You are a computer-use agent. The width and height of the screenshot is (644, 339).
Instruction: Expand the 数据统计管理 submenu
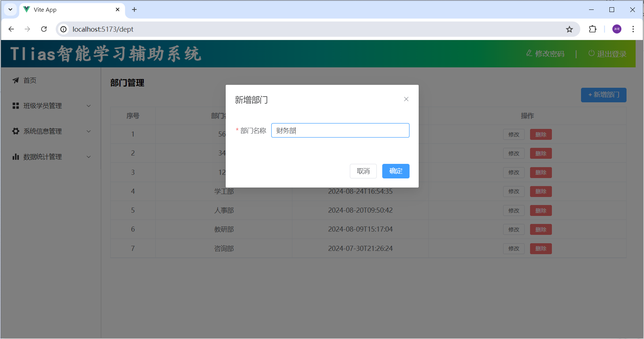point(51,157)
